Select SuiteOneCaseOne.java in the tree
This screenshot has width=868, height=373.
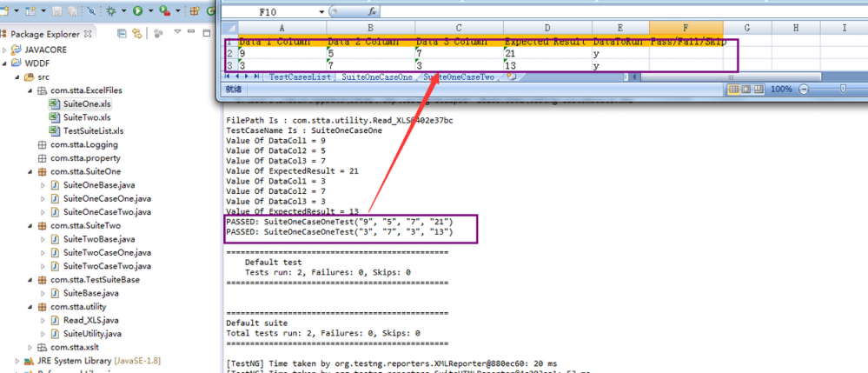[108, 198]
